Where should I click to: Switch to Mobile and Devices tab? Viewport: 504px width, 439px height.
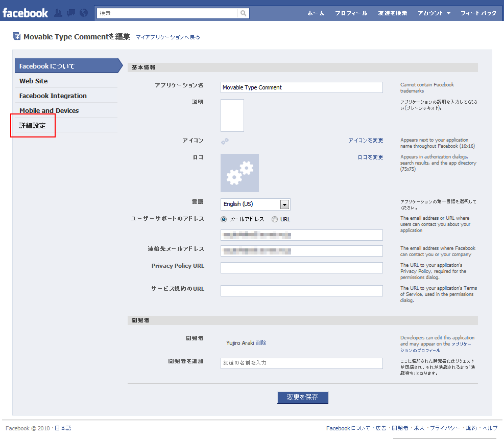click(66, 110)
